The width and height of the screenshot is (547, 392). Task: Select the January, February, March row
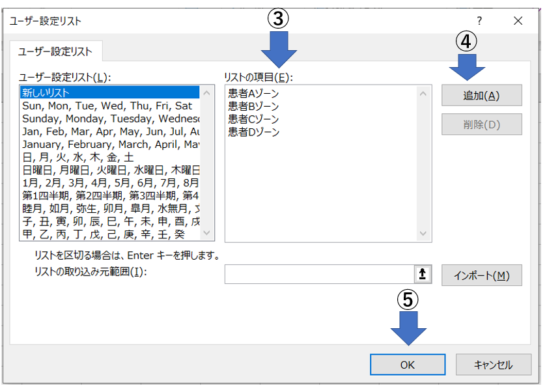click(109, 145)
